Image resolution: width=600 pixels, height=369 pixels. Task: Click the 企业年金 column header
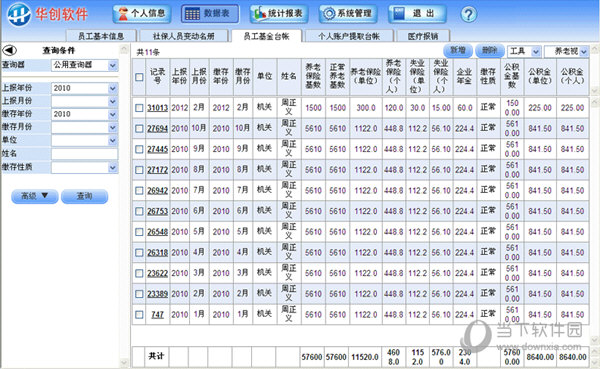click(x=464, y=76)
